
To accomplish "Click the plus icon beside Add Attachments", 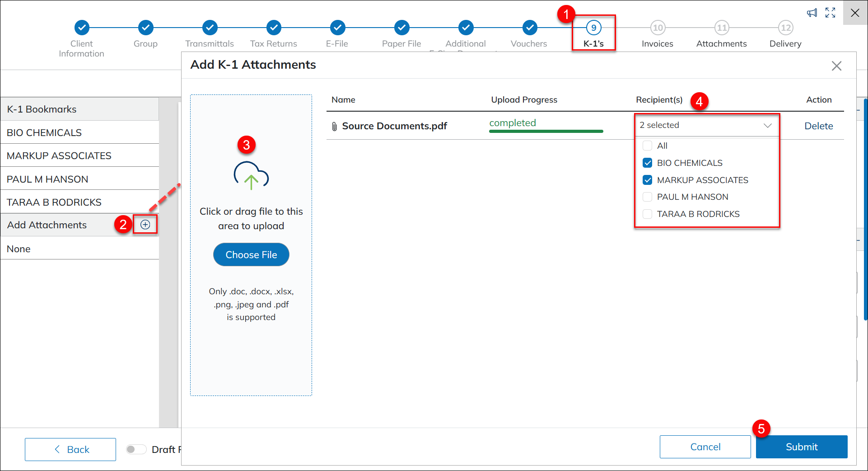I will coord(145,225).
